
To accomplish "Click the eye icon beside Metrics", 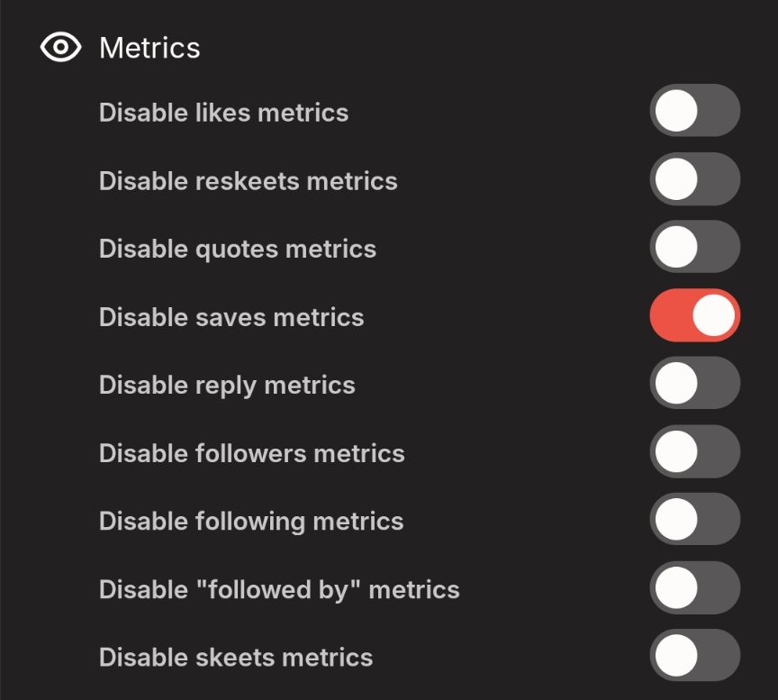I will [x=60, y=48].
